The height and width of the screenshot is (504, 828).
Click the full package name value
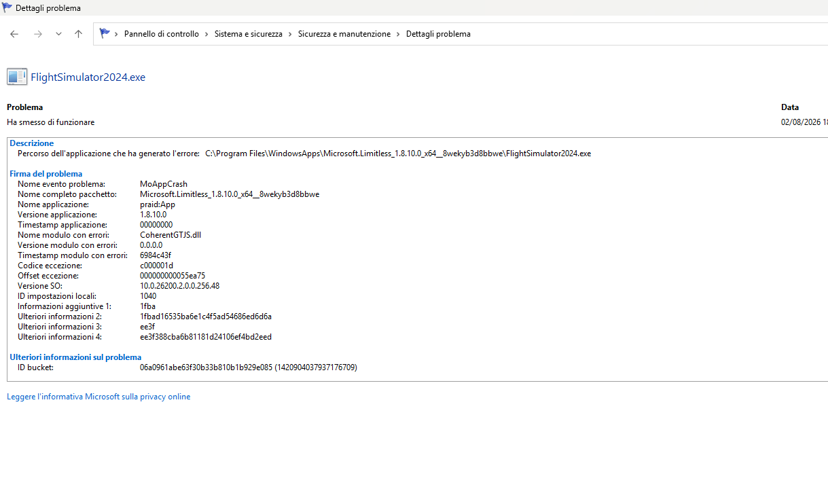pyautogui.click(x=230, y=194)
